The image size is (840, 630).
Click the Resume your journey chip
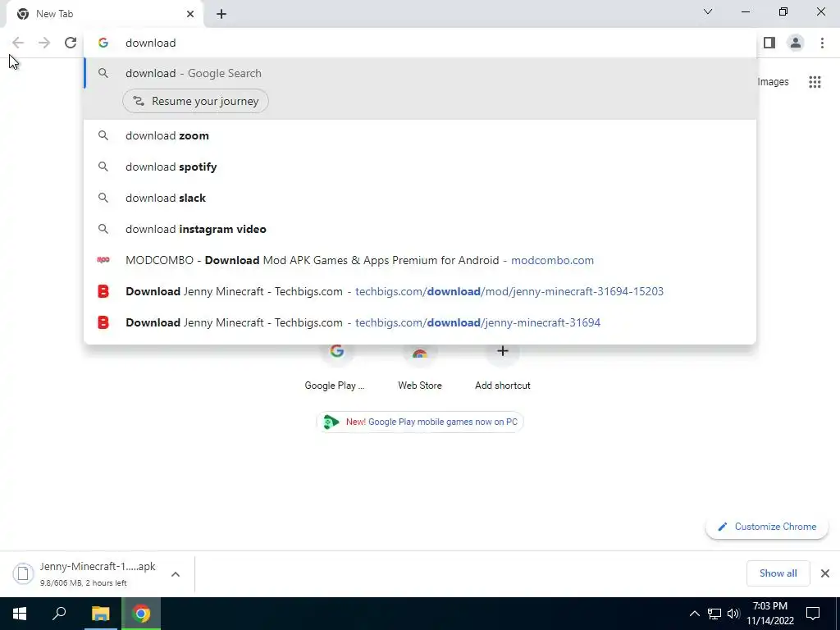195,101
